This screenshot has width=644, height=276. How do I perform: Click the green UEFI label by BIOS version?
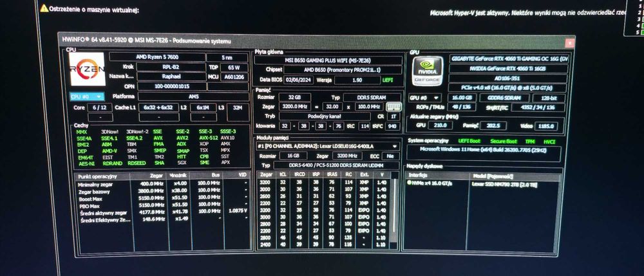pyautogui.click(x=388, y=80)
